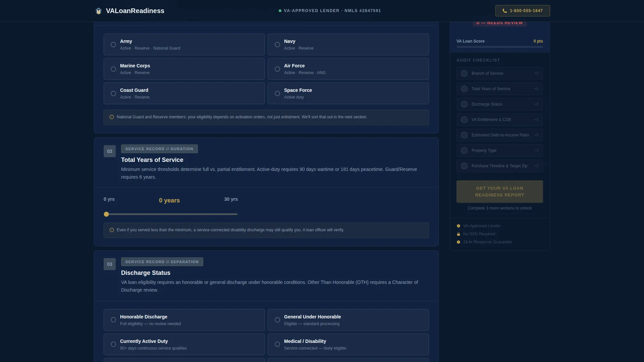The width and height of the screenshot is (644, 362).
Task: Click the VALoanReadiness brand name link
Action: [135, 11]
